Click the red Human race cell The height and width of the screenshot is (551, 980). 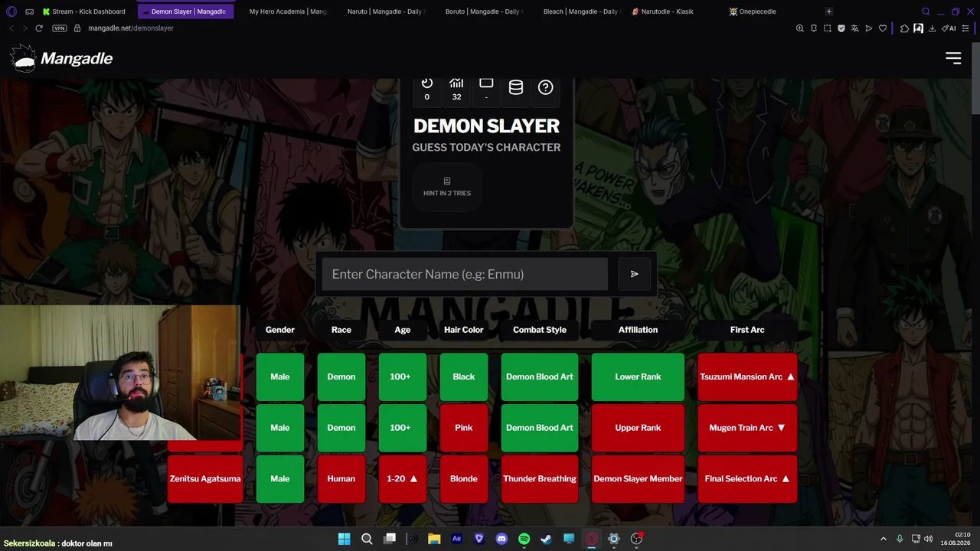(341, 479)
